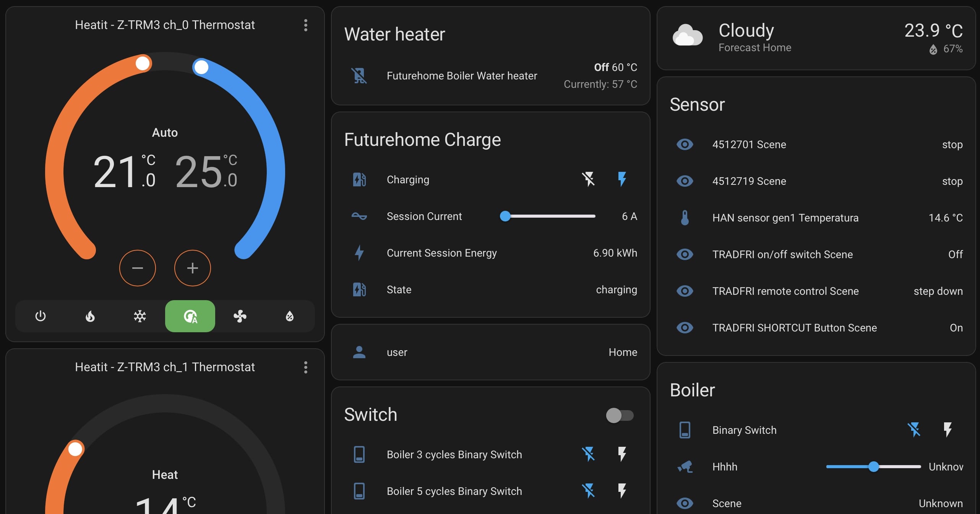980x514 pixels.
Task: Decrease ch_0 target temperature with minus button
Action: (138, 268)
